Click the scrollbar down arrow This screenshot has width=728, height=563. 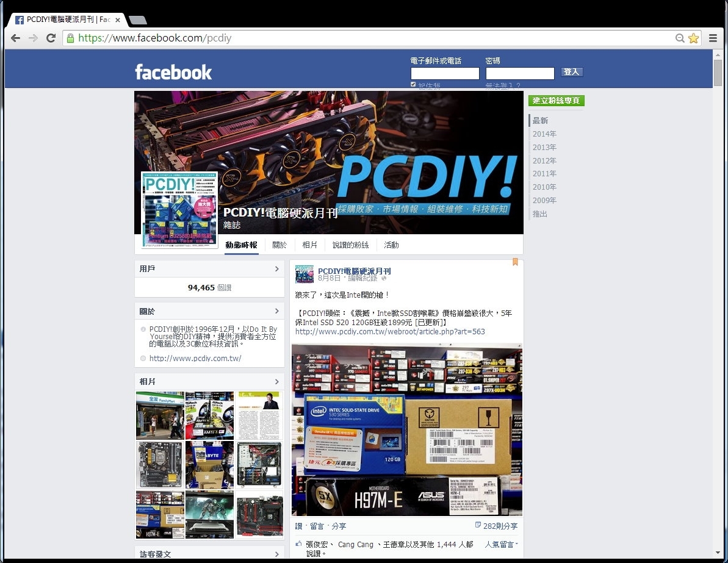(x=718, y=553)
